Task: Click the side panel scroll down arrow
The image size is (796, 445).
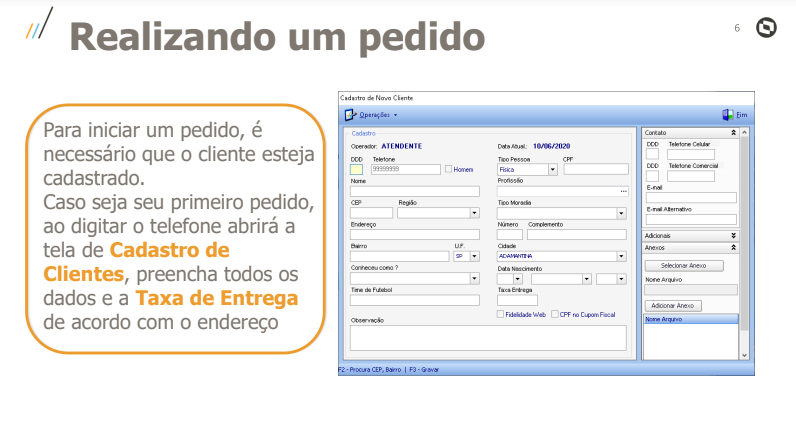Action: point(745,356)
